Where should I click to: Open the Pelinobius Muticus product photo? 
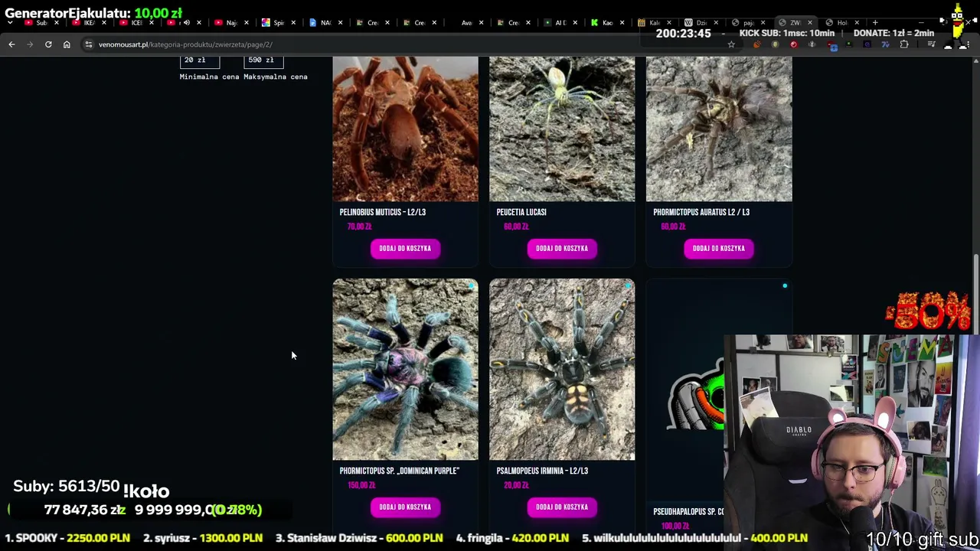[x=405, y=129]
